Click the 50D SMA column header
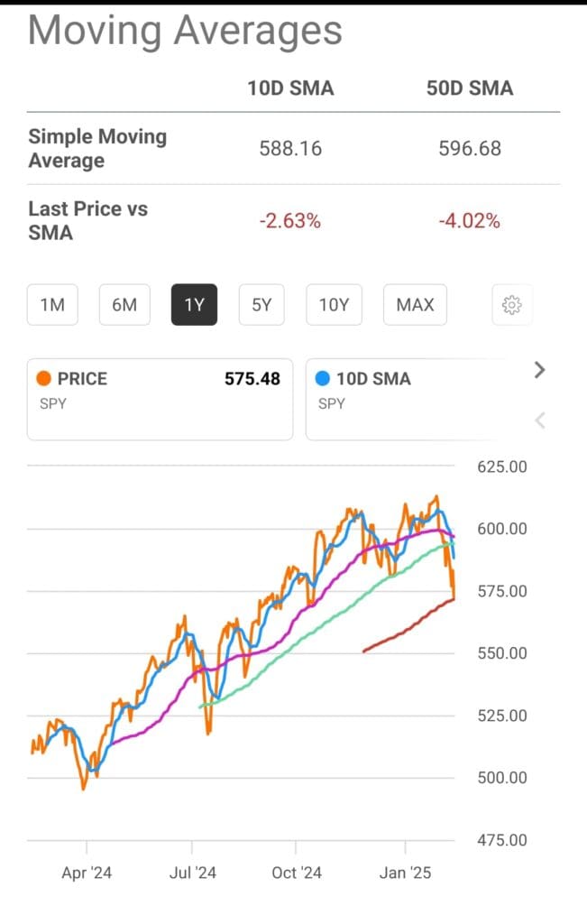This screenshot has width=587, height=924. 469,88
